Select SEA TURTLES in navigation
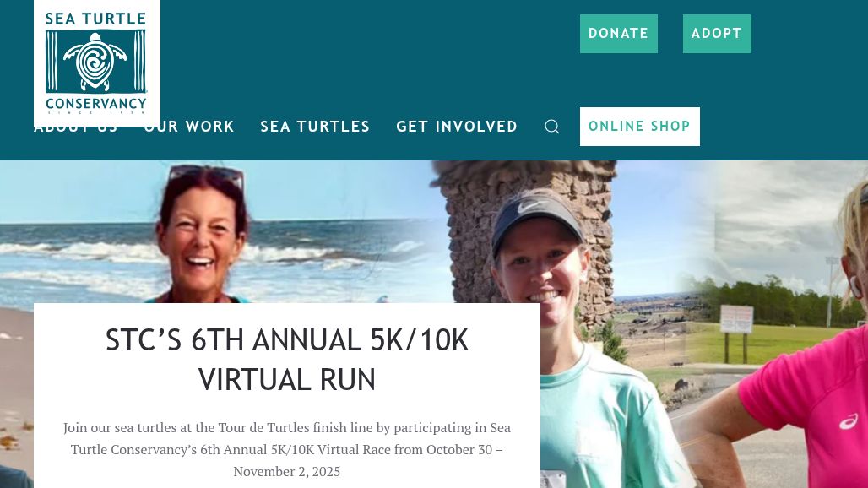Screen dimensions: 868x488 [315, 127]
